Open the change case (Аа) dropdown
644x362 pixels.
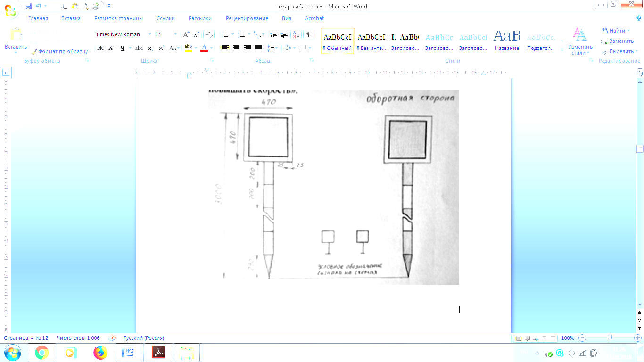(x=174, y=48)
